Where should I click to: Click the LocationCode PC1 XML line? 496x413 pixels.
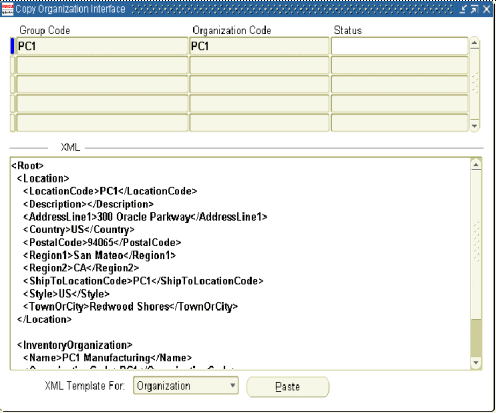110,191
